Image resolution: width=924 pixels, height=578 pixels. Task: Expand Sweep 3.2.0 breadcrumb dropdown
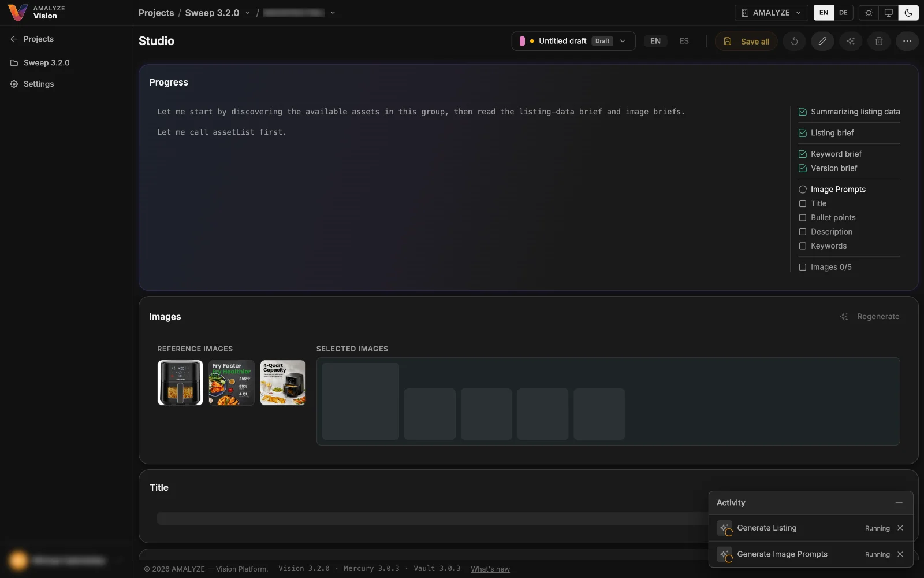(x=248, y=13)
